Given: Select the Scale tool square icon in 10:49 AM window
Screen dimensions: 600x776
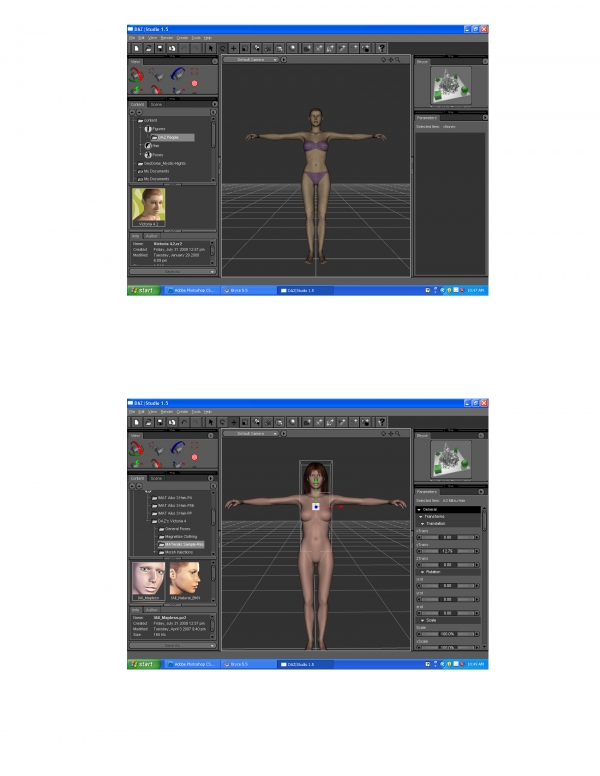Looking at the screenshot, I should pos(245,422).
